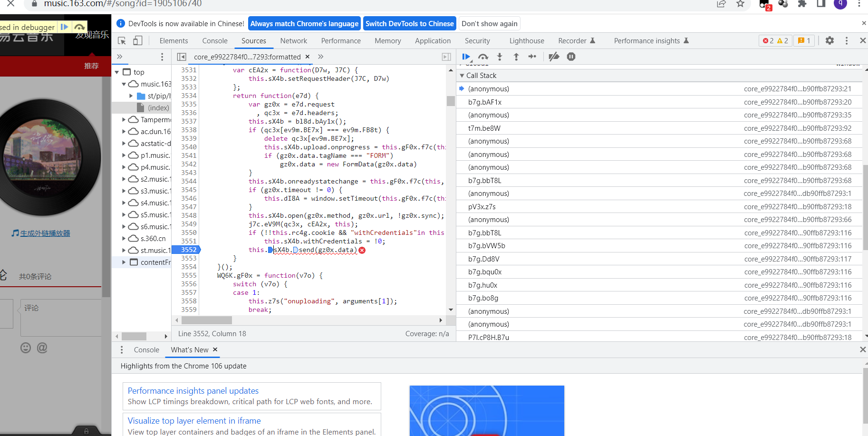868x436 pixels.
Task: Open DevTools settings gear
Action: (829, 41)
